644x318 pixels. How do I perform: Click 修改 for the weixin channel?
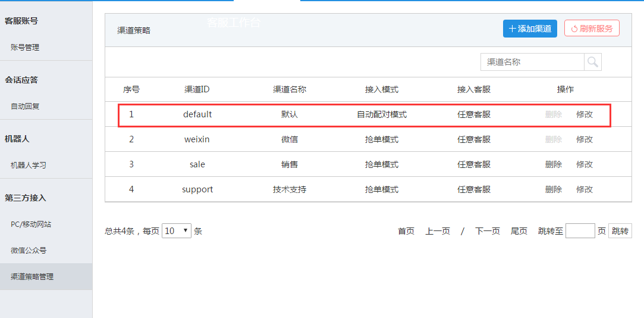(x=584, y=139)
